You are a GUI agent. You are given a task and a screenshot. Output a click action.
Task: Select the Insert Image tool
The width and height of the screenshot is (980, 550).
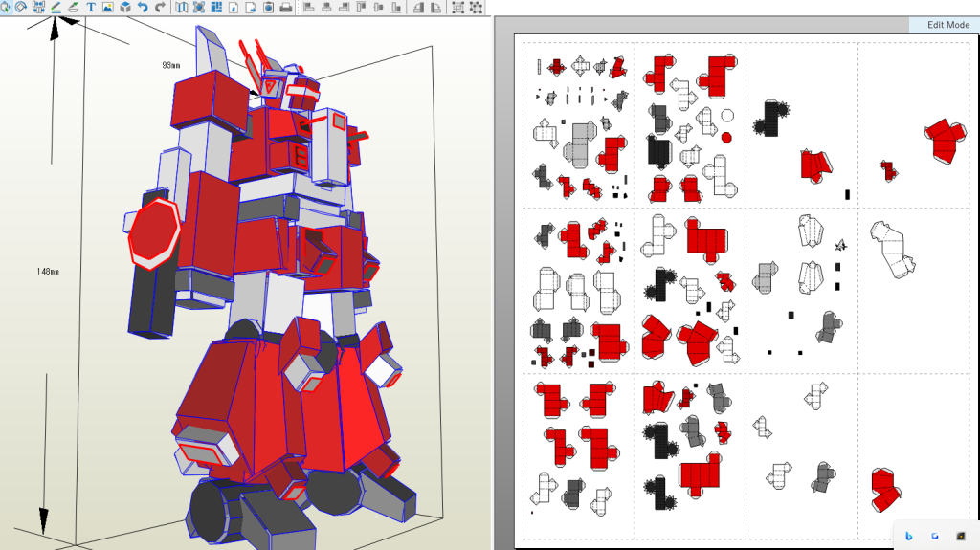pos(108,7)
